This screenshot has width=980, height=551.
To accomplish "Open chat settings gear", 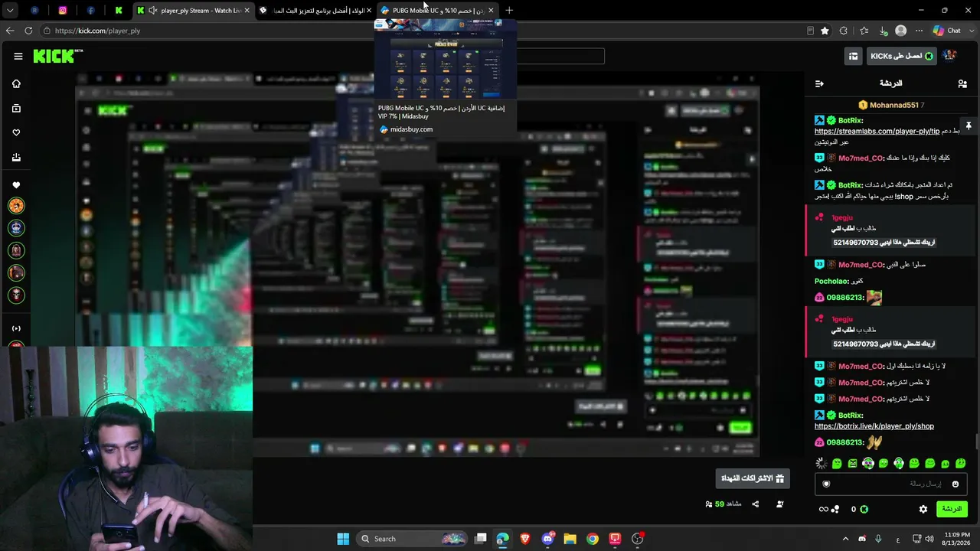I will (x=923, y=509).
